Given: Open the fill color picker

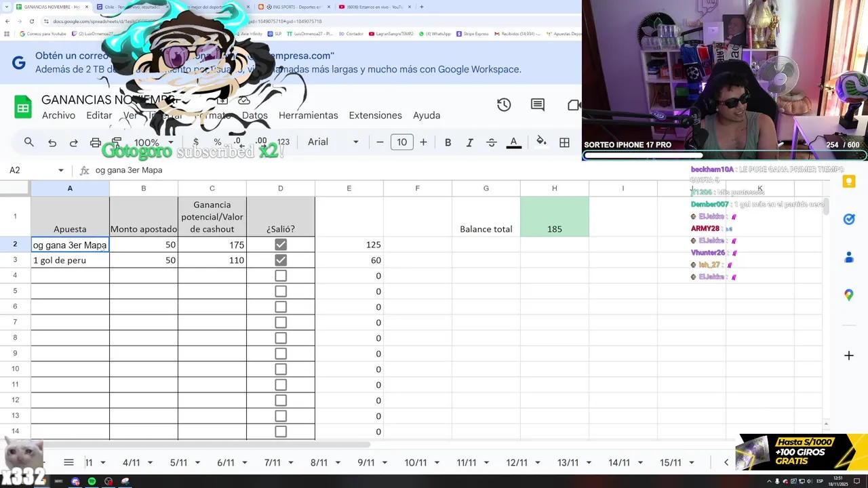Looking at the screenshot, I should (541, 142).
